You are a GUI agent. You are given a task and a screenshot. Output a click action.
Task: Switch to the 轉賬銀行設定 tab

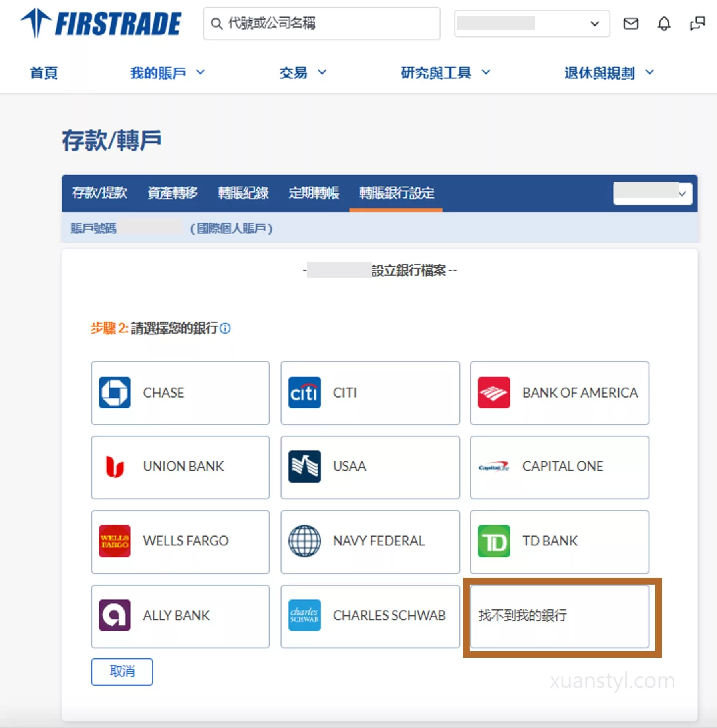point(396,193)
